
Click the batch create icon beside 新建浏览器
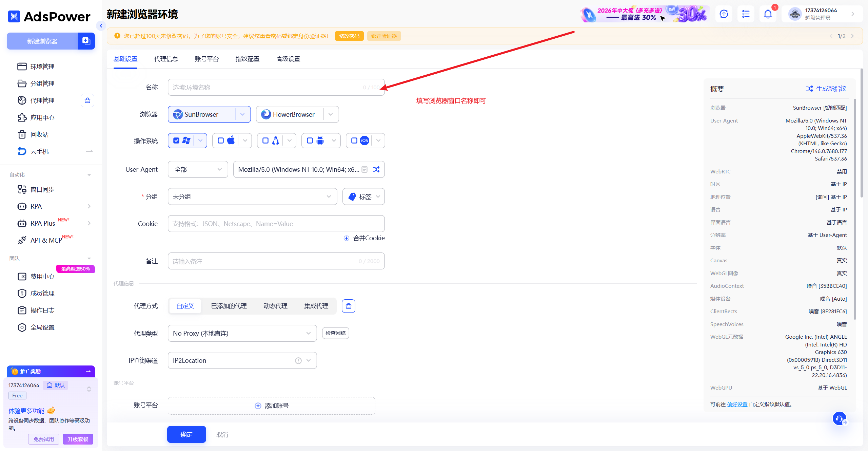(x=86, y=41)
